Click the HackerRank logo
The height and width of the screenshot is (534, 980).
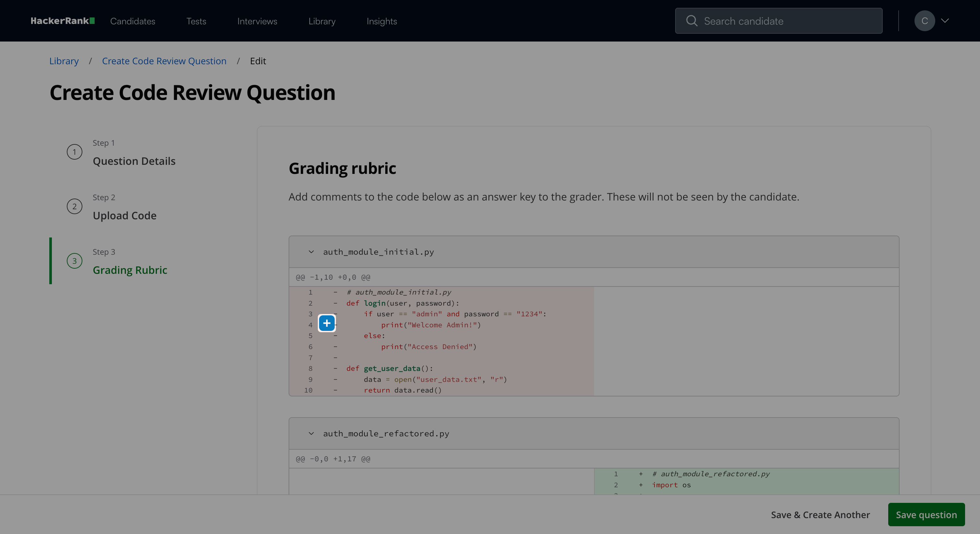[62, 21]
